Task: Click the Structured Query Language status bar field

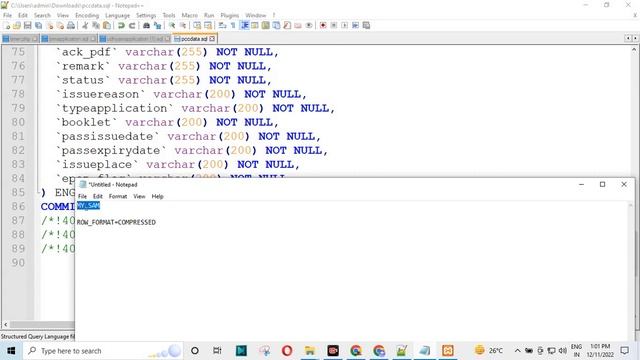Action: point(38,337)
